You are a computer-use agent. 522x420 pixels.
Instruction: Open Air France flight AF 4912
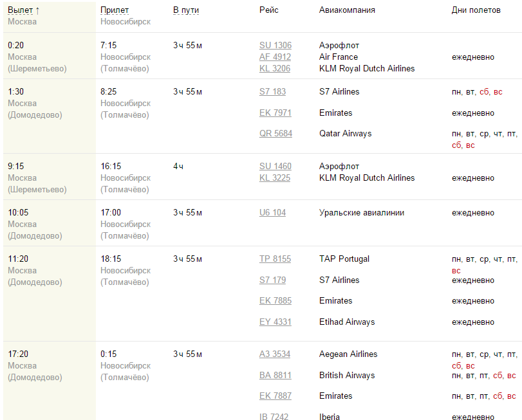pyautogui.click(x=275, y=57)
